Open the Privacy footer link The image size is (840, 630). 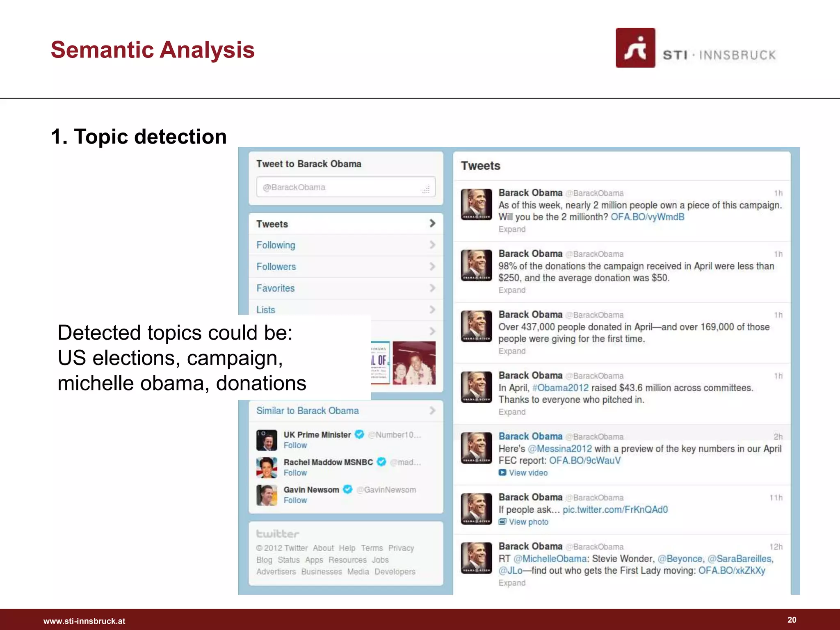coord(401,548)
